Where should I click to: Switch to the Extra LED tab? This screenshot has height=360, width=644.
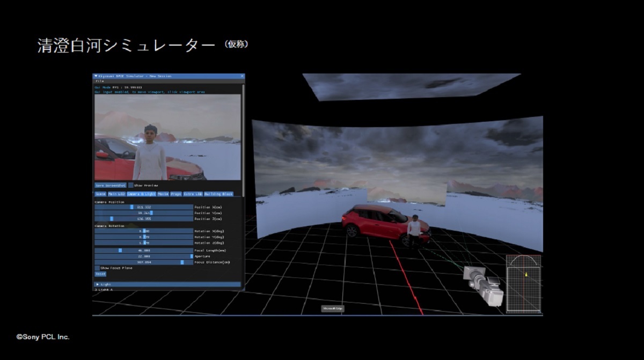(193, 194)
